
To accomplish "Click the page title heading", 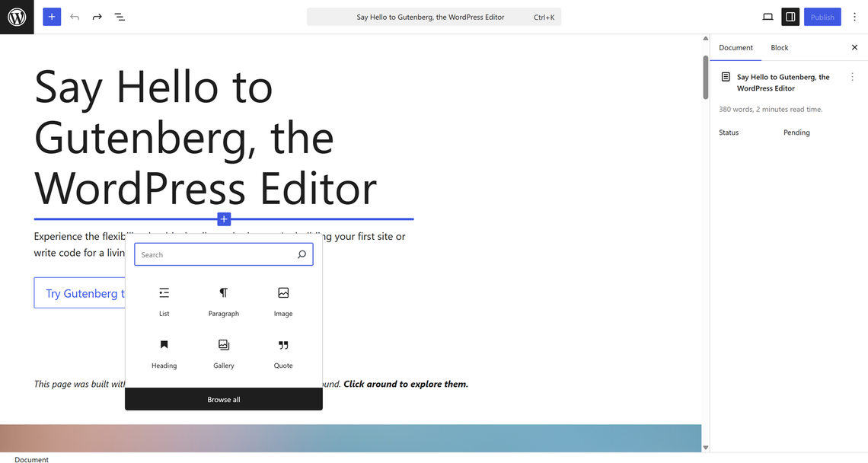I will pyautogui.click(x=206, y=137).
